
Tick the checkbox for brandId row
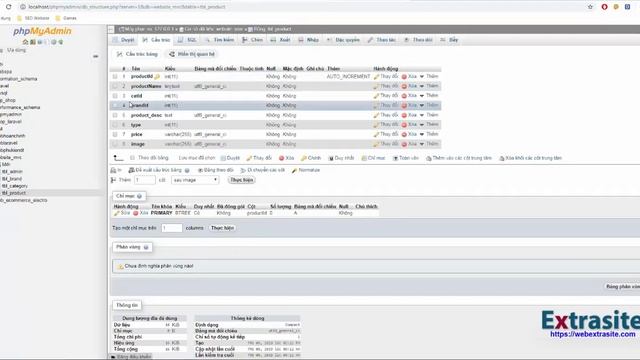115,106
